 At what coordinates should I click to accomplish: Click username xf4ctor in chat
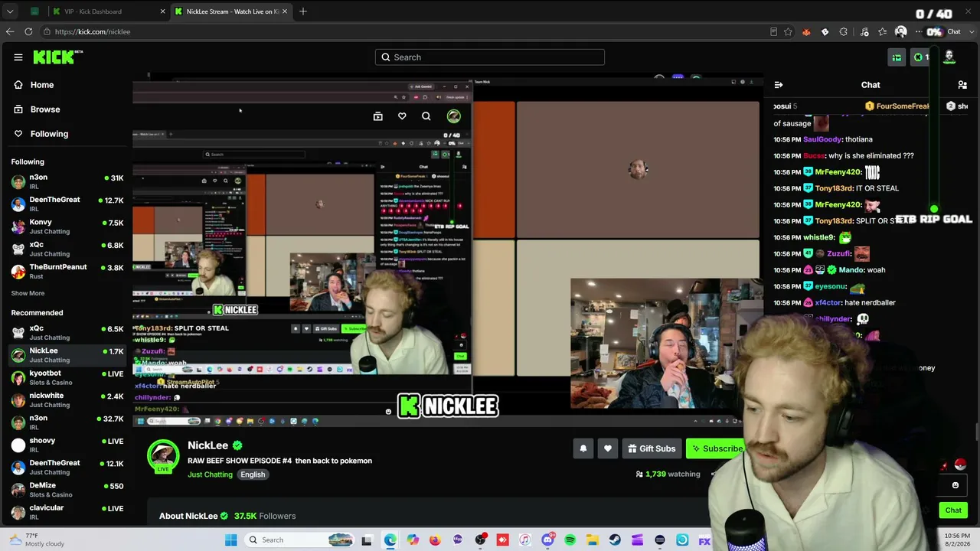click(828, 303)
